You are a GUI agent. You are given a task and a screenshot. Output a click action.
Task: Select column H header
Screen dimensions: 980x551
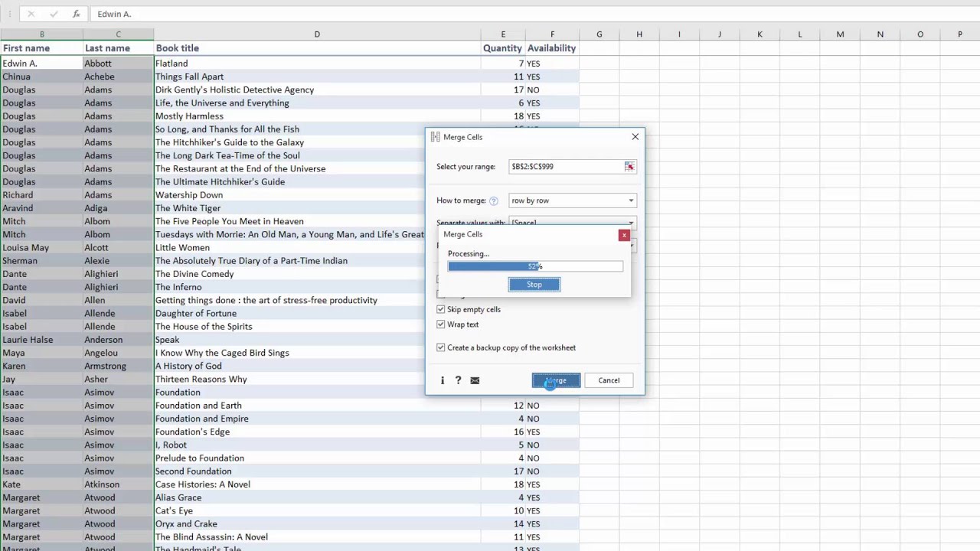click(639, 34)
